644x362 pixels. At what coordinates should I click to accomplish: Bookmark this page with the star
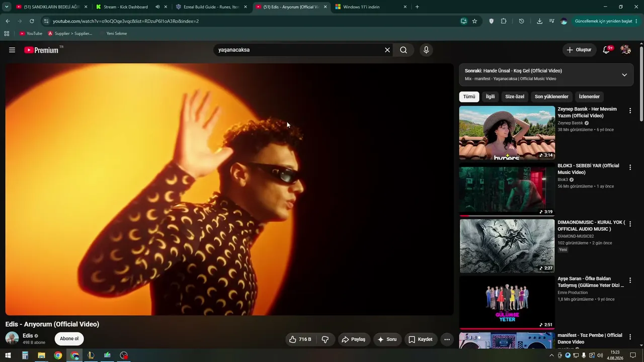coord(474,21)
